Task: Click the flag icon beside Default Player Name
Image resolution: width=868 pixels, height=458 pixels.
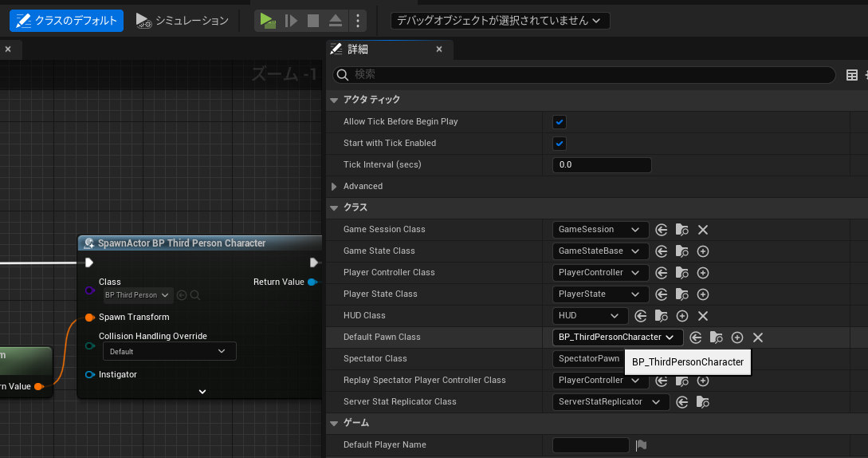Action: pos(642,444)
